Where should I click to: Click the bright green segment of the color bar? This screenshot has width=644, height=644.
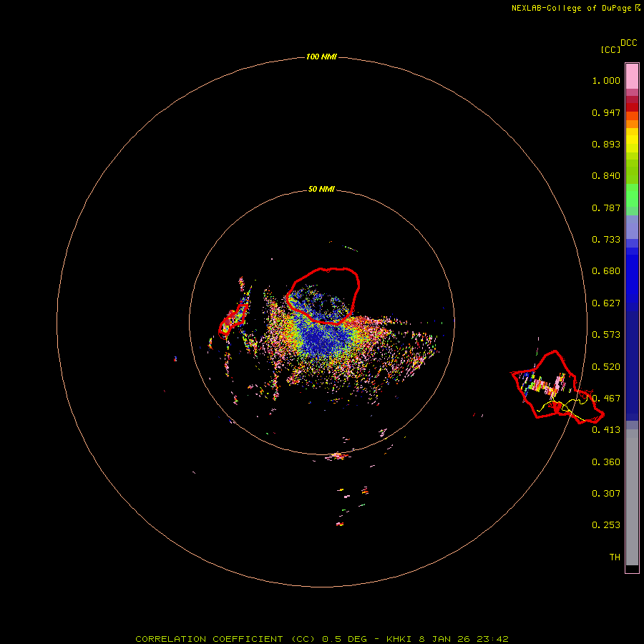click(x=632, y=195)
